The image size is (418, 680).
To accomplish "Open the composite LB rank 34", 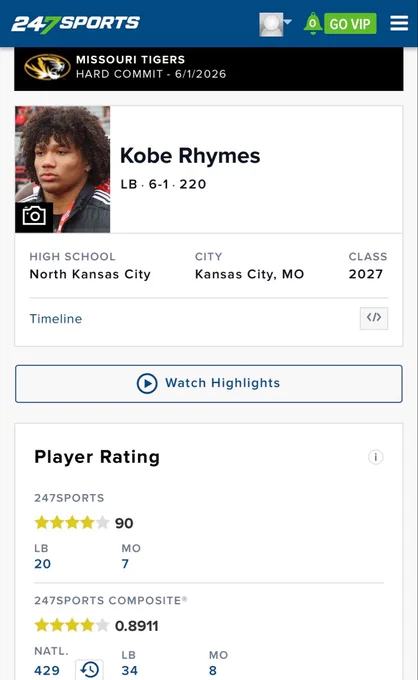I will pyautogui.click(x=129, y=670).
